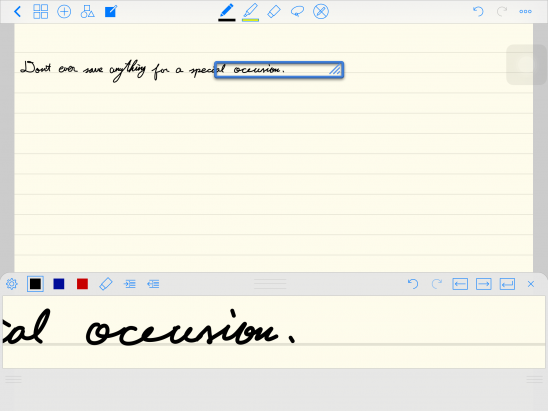Go back with the left chevron
This screenshot has width=548, height=411.
pyautogui.click(x=17, y=12)
